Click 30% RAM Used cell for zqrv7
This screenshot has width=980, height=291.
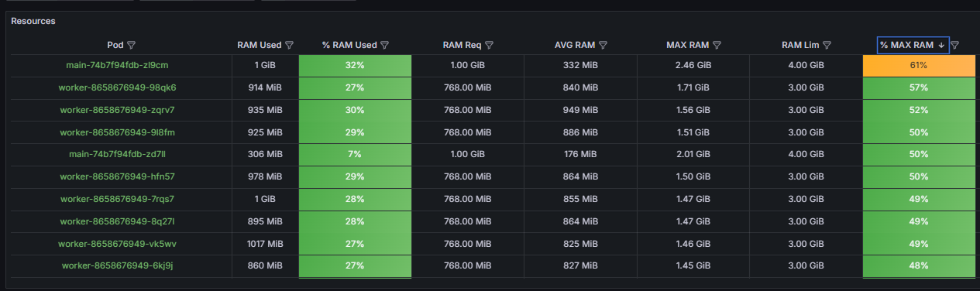pyautogui.click(x=355, y=110)
